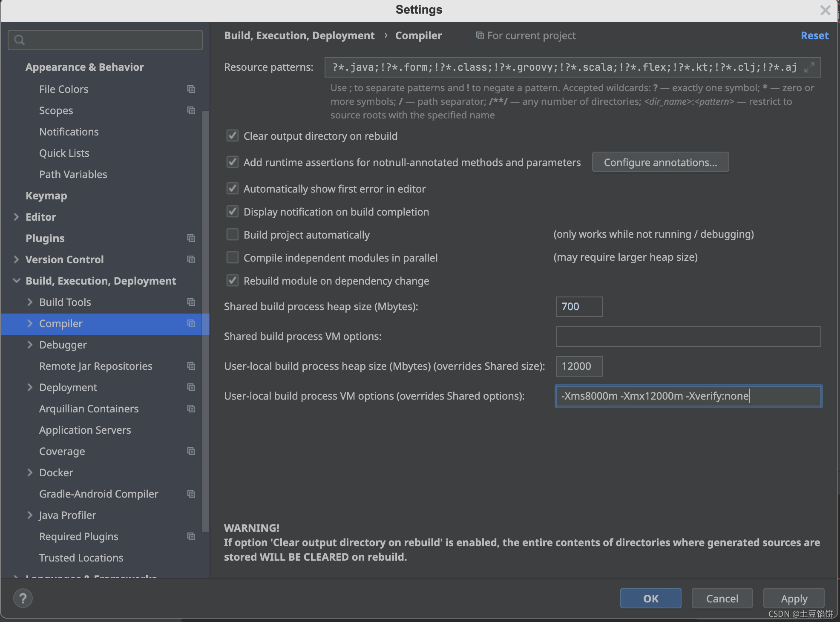The width and height of the screenshot is (840, 622).
Task: Click the project-level icon next to Coverage
Action: point(191,451)
